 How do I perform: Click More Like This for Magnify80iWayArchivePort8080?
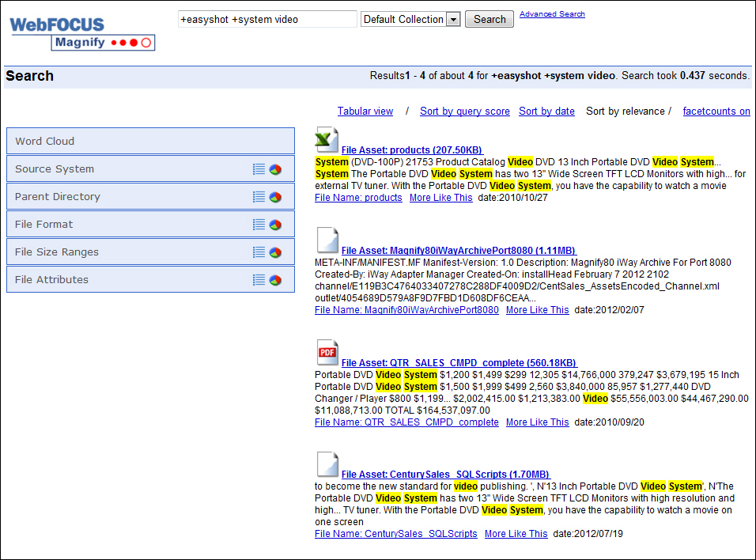[x=537, y=310]
